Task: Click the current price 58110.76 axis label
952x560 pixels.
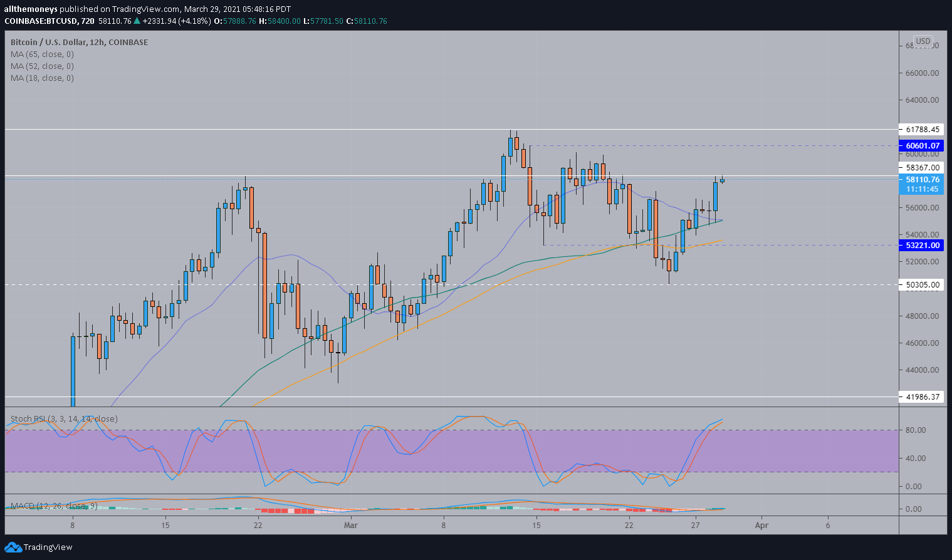Action: [923, 180]
